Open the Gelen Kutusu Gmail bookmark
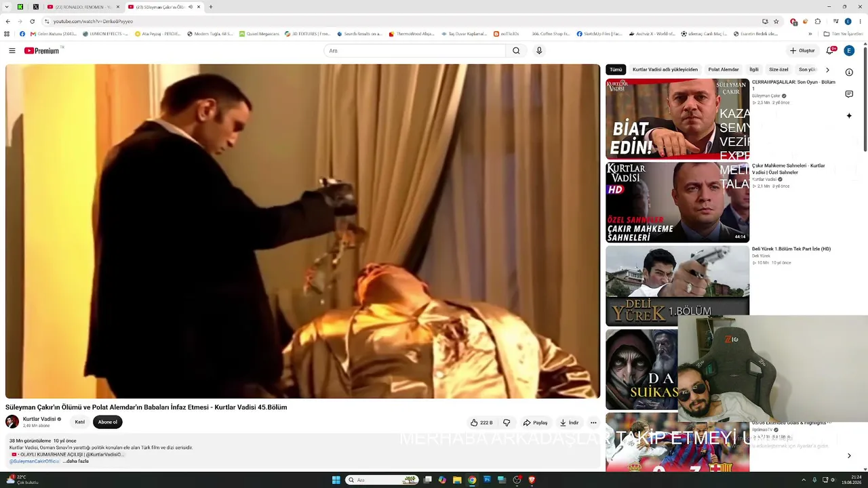The width and height of the screenshot is (868, 488). [54, 34]
